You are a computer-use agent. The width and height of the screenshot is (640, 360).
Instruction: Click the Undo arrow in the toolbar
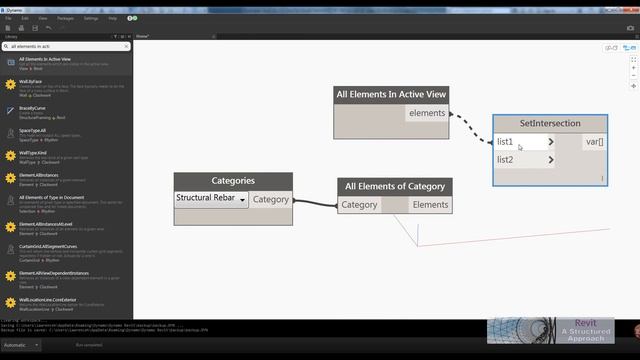click(x=49, y=28)
